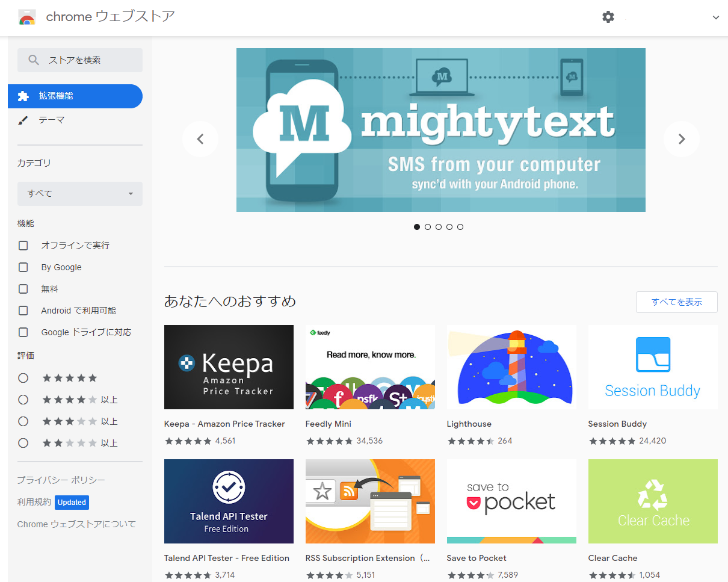Go to previous carousel banner arrow

click(200, 139)
